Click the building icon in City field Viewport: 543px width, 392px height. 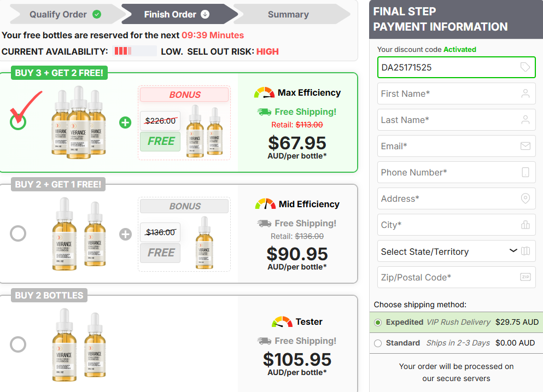tap(526, 225)
